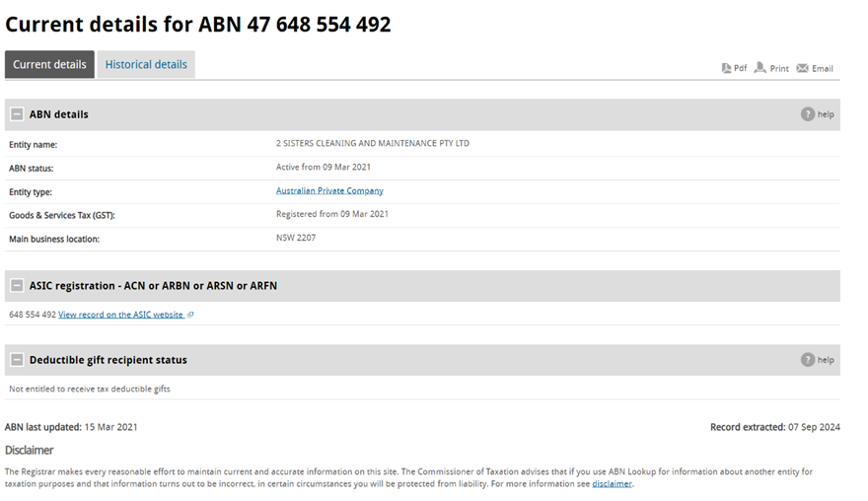Click the entity name 2 SISTERS CLEANING AND MAINTENANCE

[372, 144]
